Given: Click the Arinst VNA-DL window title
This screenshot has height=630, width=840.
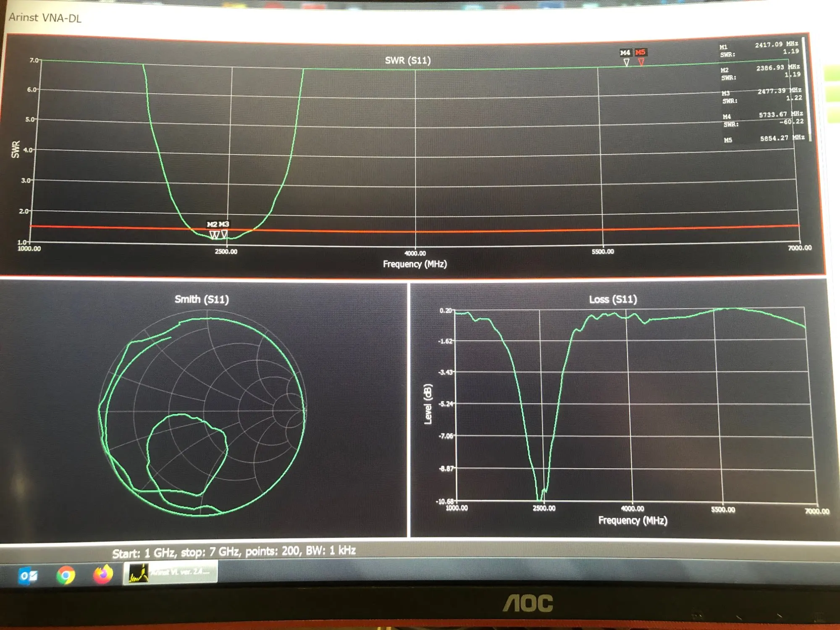Looking at the screenshot, I should click(x=45, y=18).
